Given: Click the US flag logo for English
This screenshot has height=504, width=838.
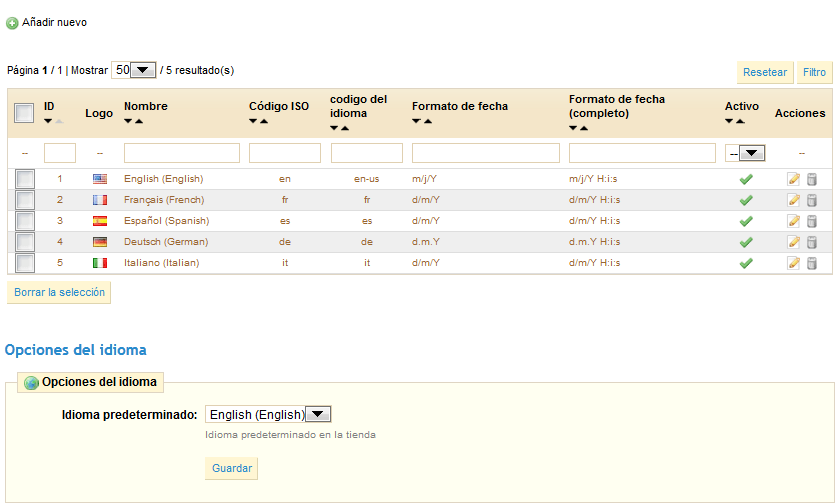Looking at the screenshot, I should [x=100, y=179].
